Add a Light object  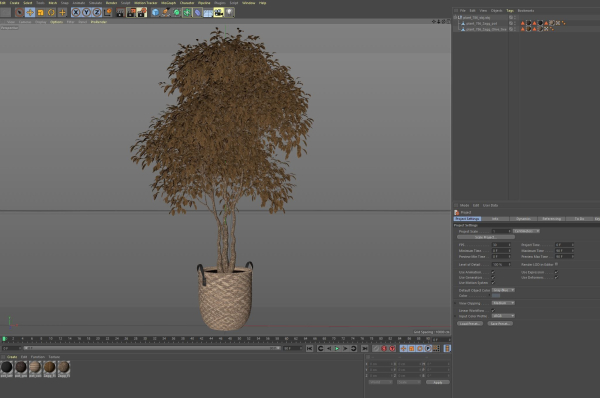229,13
